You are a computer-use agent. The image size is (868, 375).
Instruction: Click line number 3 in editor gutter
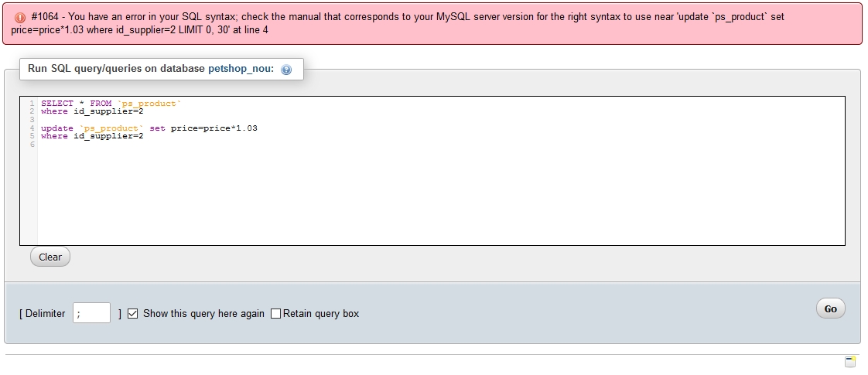coord(32,120)
